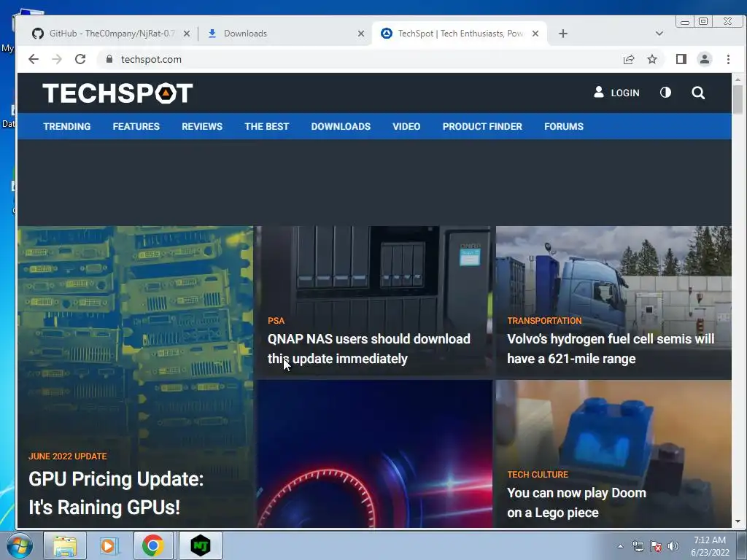Reload the techspot.com page
The width and height of the screenshot is (747, 560).
coord(80,59)
